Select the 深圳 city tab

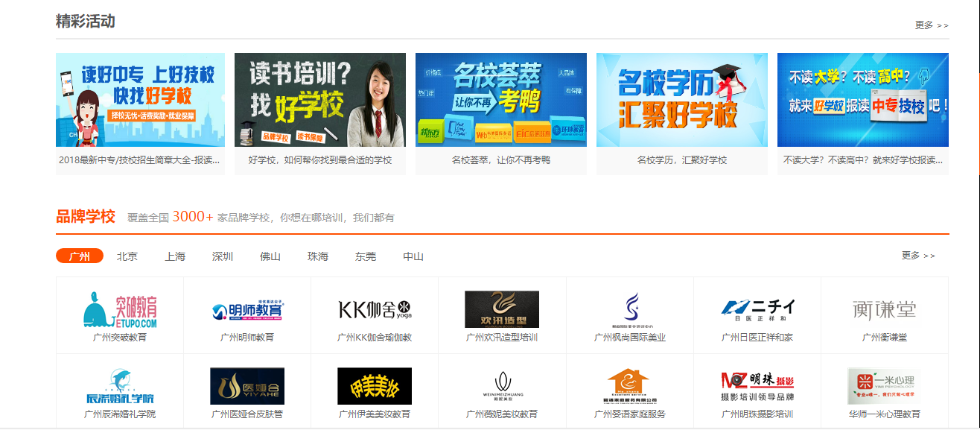point(223,256)
